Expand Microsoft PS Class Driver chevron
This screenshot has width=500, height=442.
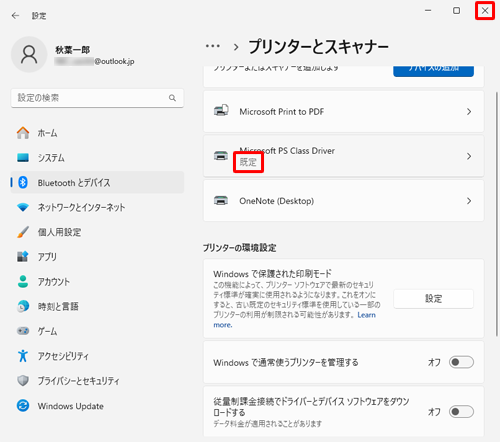pyautogui.click(x=469, y=156)
